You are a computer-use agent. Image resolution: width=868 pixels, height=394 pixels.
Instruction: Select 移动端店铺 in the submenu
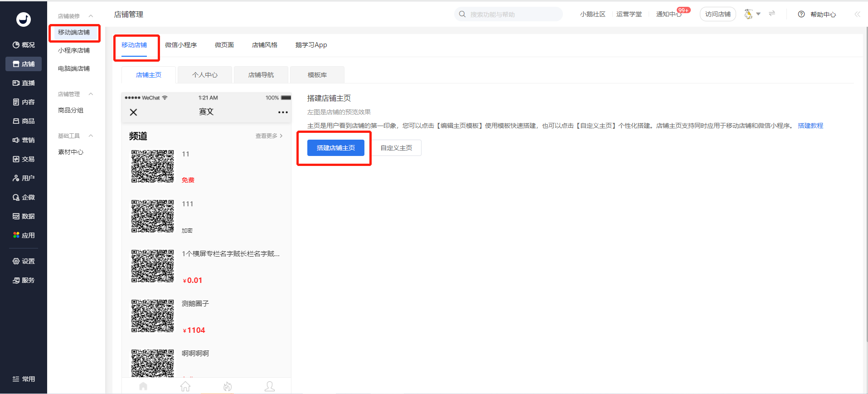[x=74, y=32]
